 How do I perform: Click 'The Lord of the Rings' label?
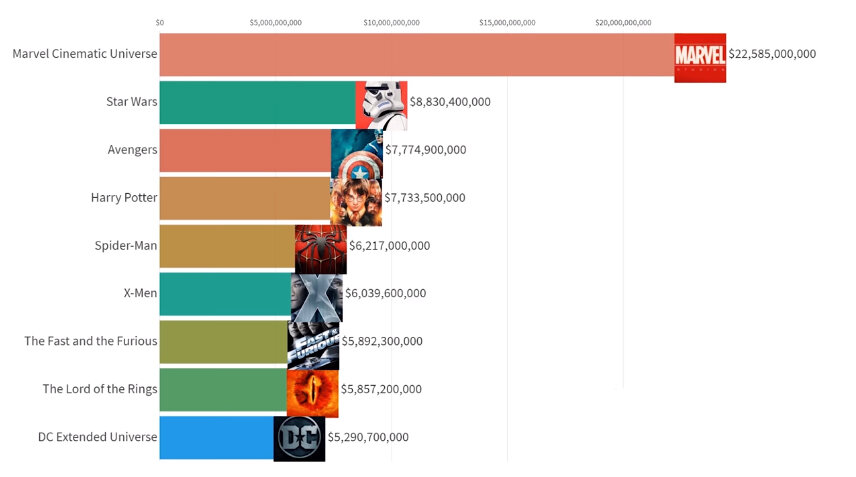100,389
